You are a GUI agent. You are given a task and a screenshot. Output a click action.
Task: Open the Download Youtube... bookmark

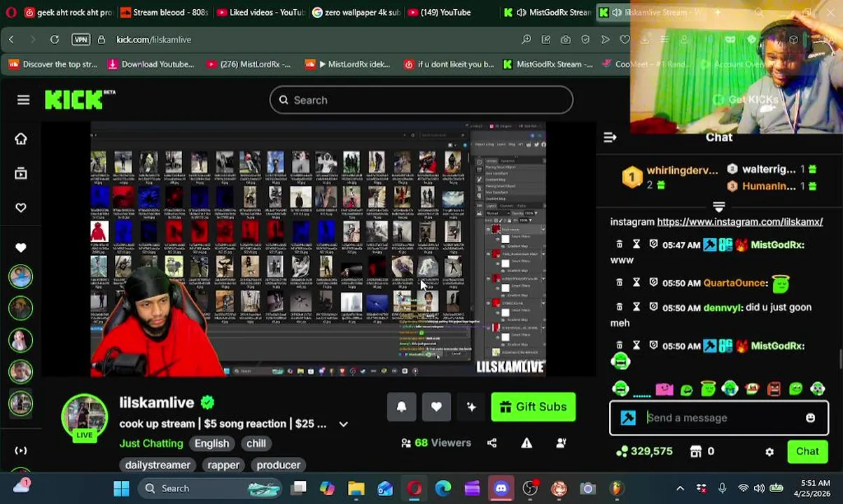[x=151, y=64]
